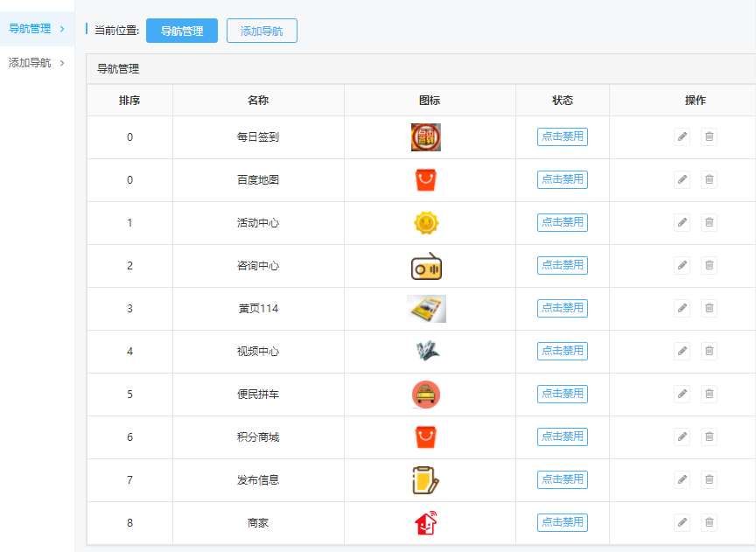Disable 商家 via 点击禁用
Screen dimensions: 756x552
tap(562, 523)
